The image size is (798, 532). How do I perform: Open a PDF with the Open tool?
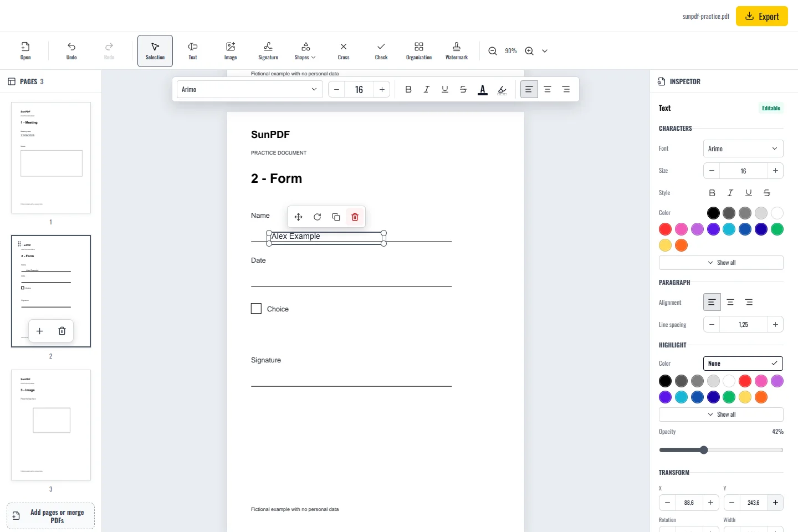tap(25, 51)
